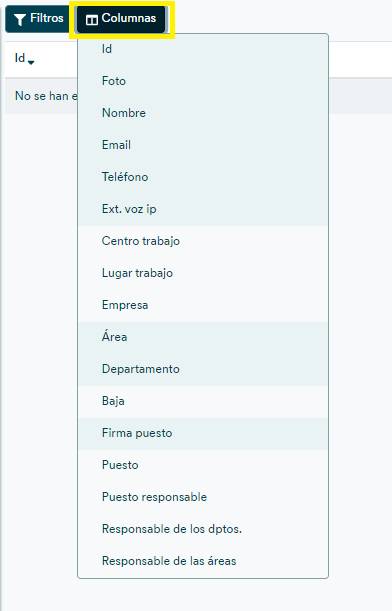
Task: Show the Empresa column
Action: point(203,305)
